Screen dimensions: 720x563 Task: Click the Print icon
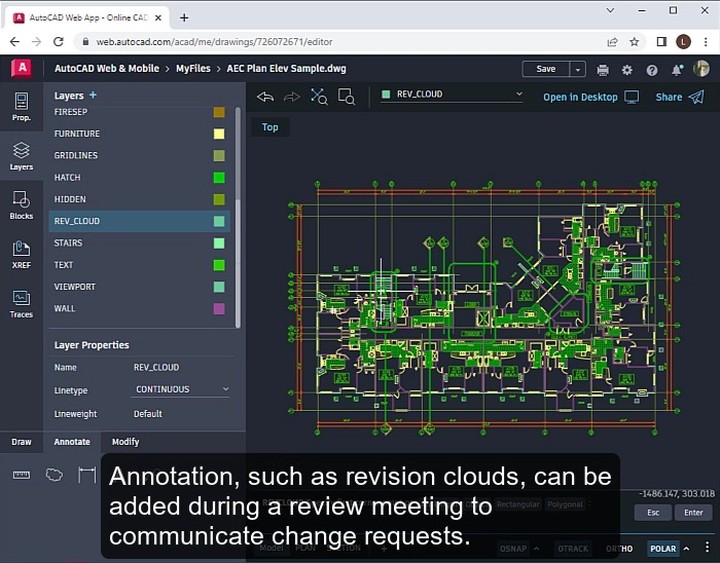click(x=602, y=70)
